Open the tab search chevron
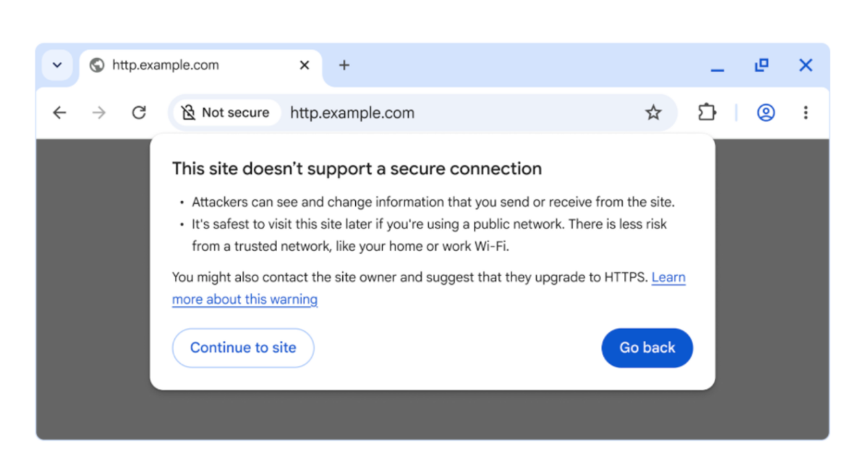 tap(57, 65)
